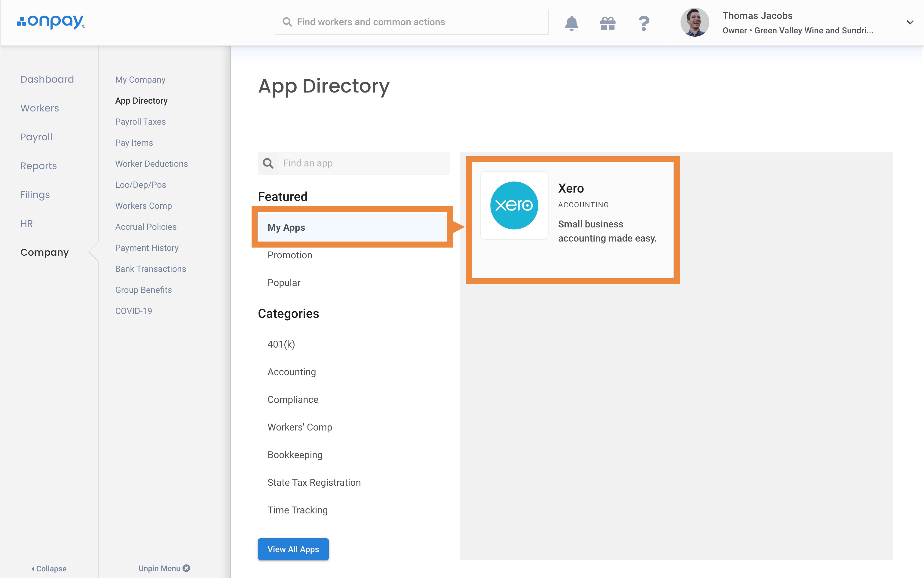Viewport: 924px width, 578px height.
Task: Filter by Time Tracking category
Action: (x=297, y=510)
